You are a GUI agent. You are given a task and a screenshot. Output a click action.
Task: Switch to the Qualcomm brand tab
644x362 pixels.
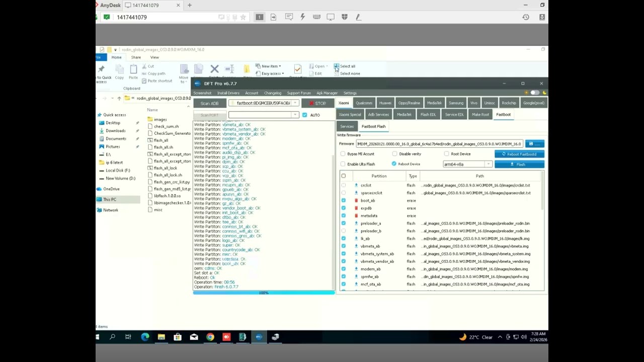(364, 103)
